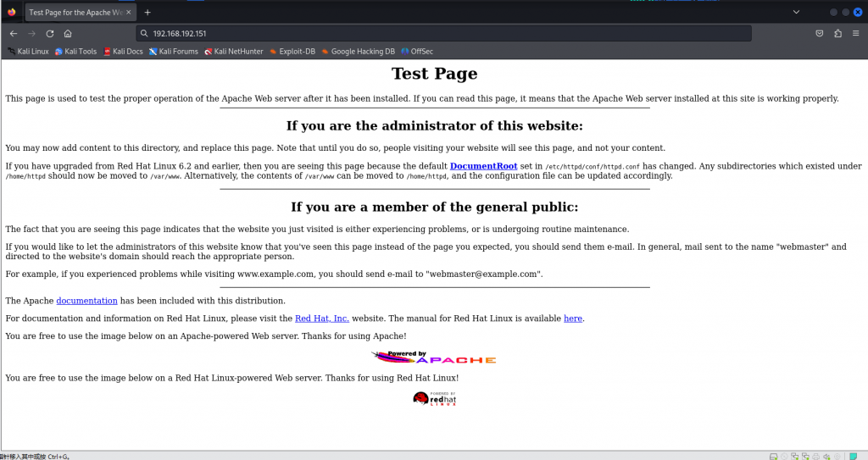Click VM hard disk status icon
The width and height of the screenshot is (868, 460).
coord(773,456)
